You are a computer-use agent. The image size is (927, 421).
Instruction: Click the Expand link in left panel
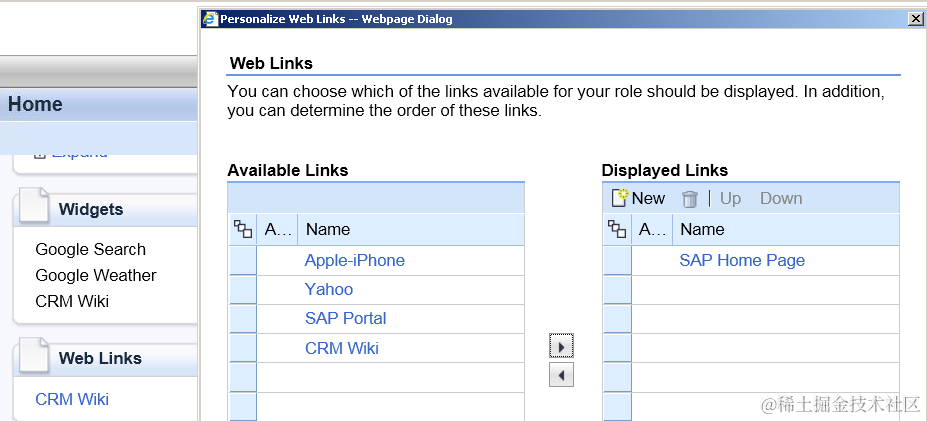[79, 153]
